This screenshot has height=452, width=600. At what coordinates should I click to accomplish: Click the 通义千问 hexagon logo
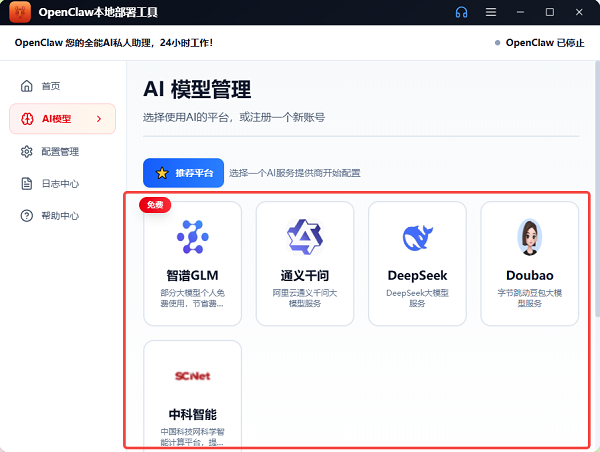click(305, 237)
